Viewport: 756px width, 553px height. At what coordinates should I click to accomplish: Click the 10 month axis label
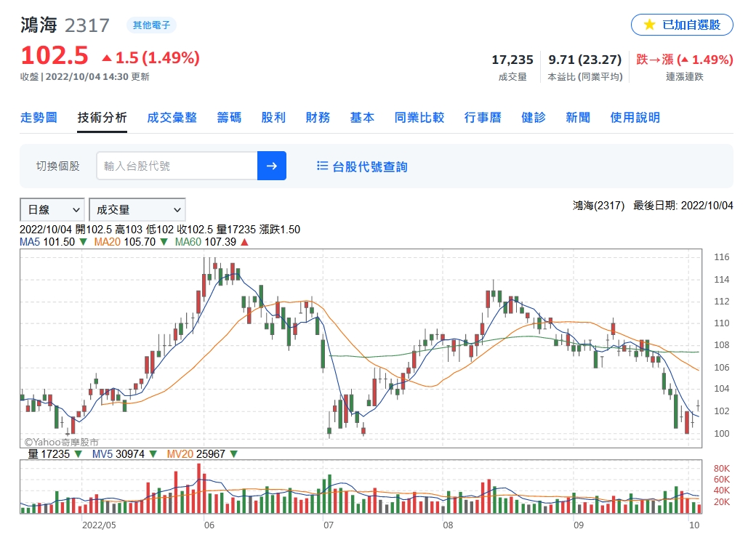tap(693, 525)
